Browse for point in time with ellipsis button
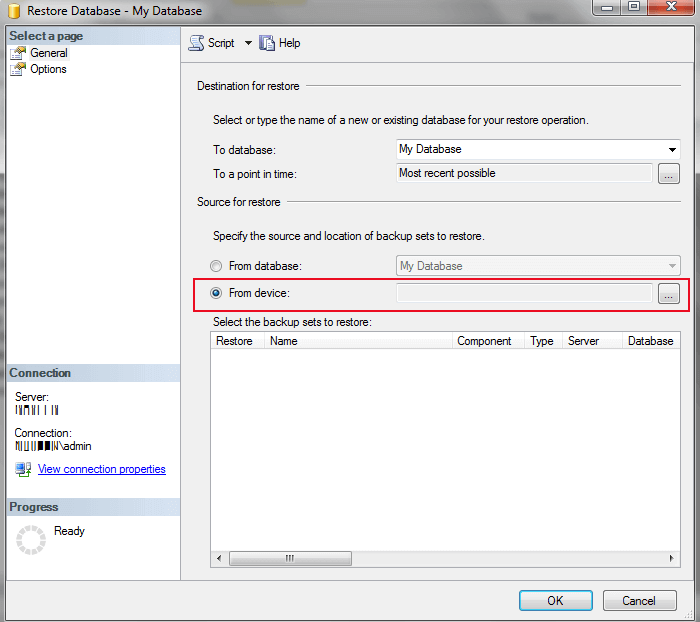The width and height of the screenshot is (700, 622). coord(669,174)
